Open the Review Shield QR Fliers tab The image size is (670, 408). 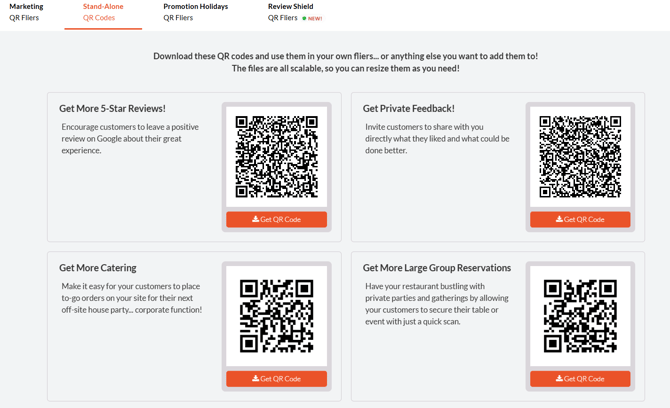[x=290, y=12]
